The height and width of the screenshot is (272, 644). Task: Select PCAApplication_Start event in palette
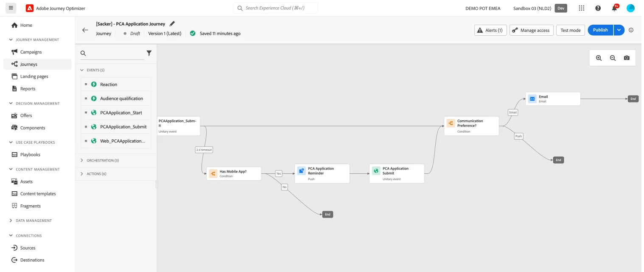[116, 113]
